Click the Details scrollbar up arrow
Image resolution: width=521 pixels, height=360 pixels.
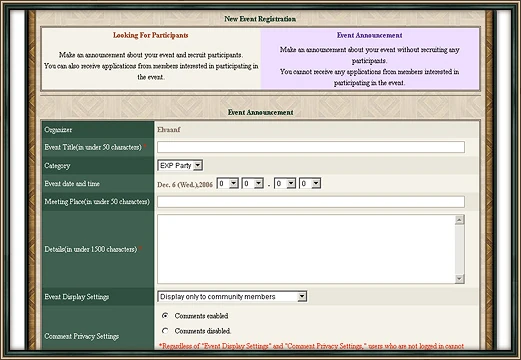(459, 220)
